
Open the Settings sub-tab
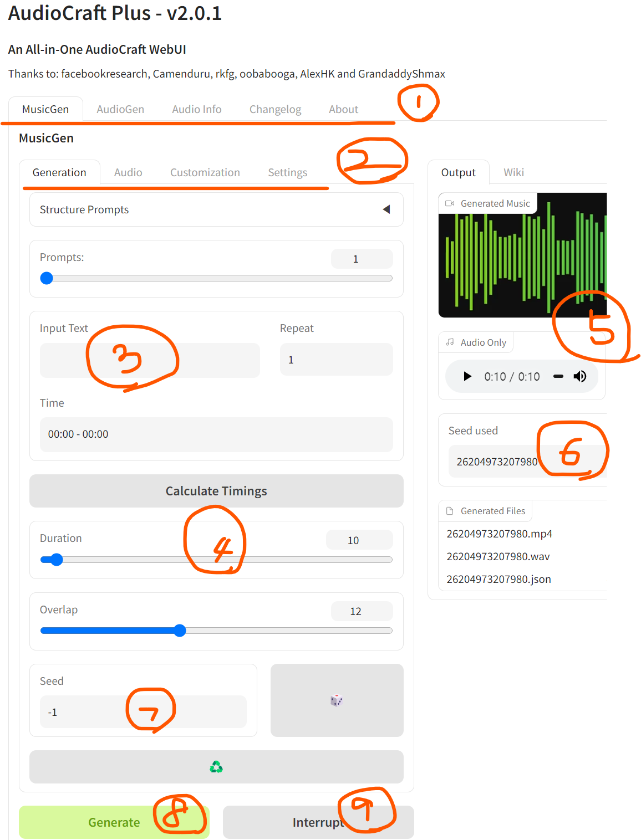coord(288,172)
